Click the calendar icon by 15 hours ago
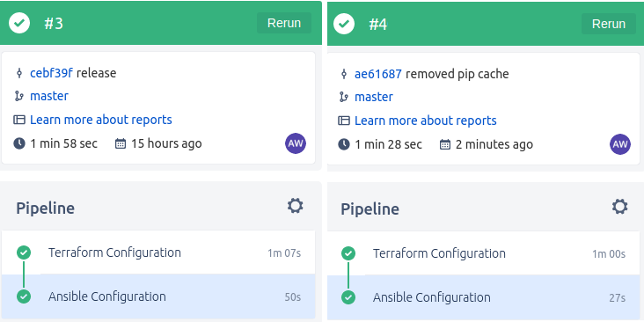Screen dimensions: 644x322 click(121, 143)
